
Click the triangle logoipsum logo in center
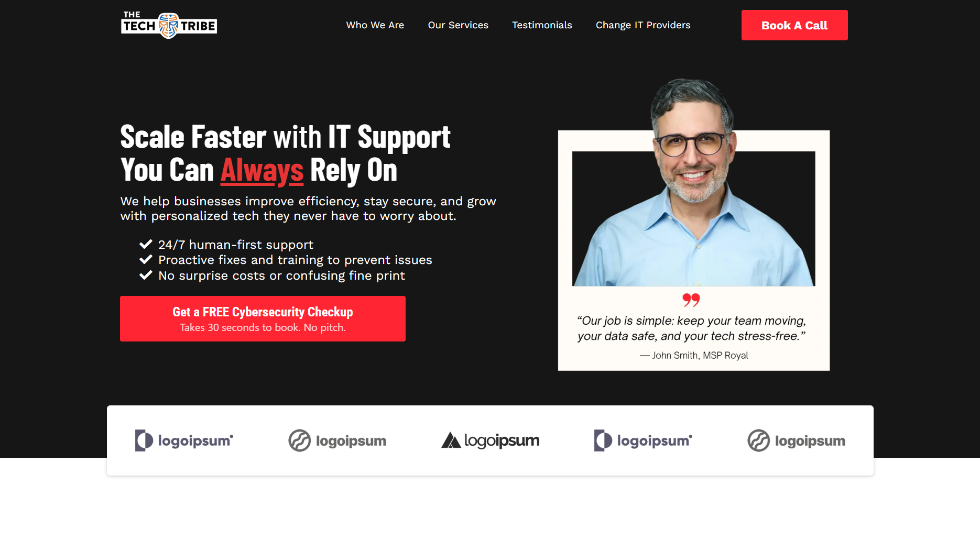(x=490, y=440)
